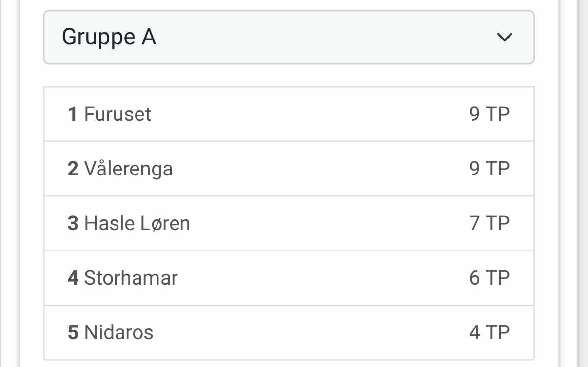The image size is (588, 367).
Task: Select the last-place team's standings row
Action: [289, 332]
